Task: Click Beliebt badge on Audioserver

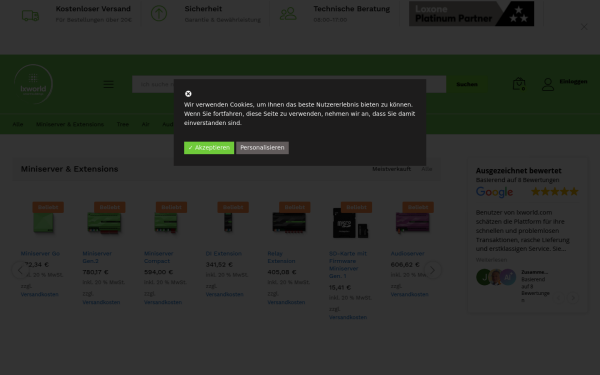Action: [418, 207]
